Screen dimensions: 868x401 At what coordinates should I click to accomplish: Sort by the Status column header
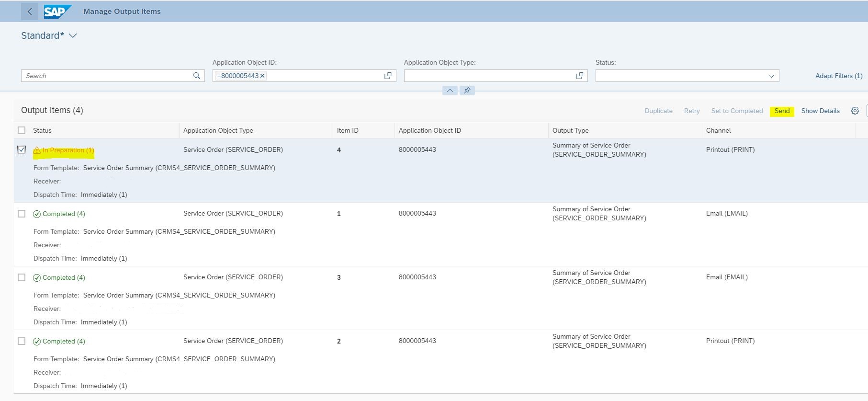point(42,130)
